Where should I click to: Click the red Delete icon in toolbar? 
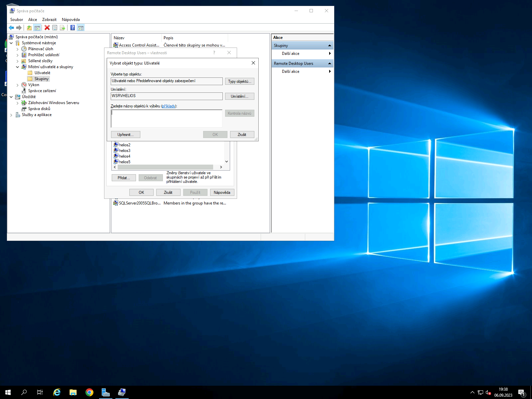tap(47, 28)
